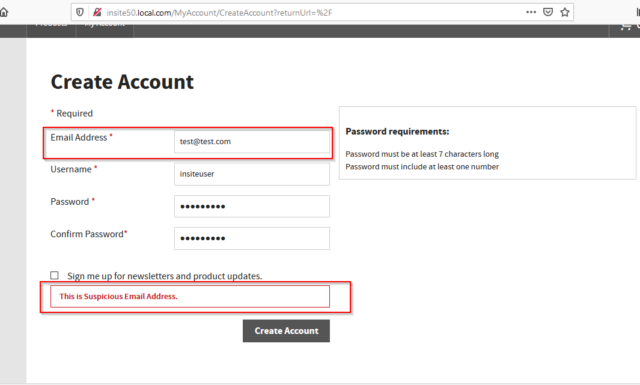Click the 'Username' field label

point(71,169)
